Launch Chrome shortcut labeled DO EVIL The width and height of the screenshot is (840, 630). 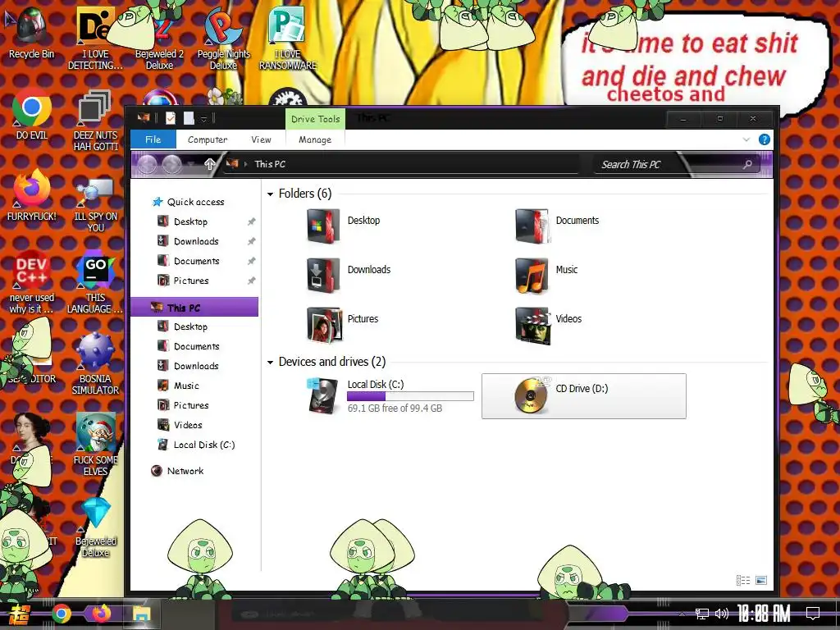[x=32, y=115]
